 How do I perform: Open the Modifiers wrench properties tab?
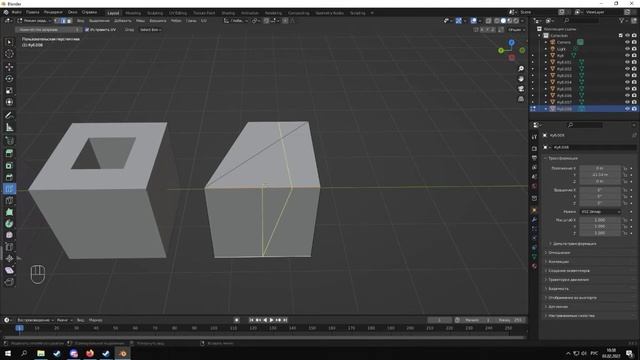534,220
